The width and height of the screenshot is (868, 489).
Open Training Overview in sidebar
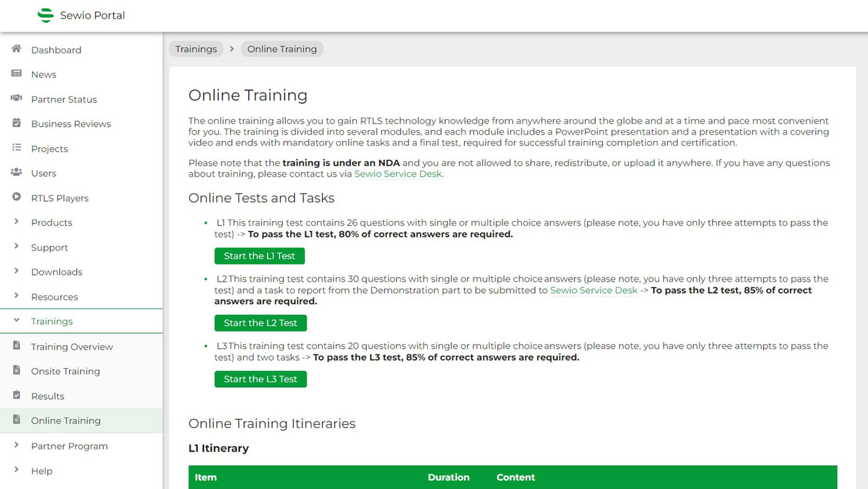coord(72,347)
